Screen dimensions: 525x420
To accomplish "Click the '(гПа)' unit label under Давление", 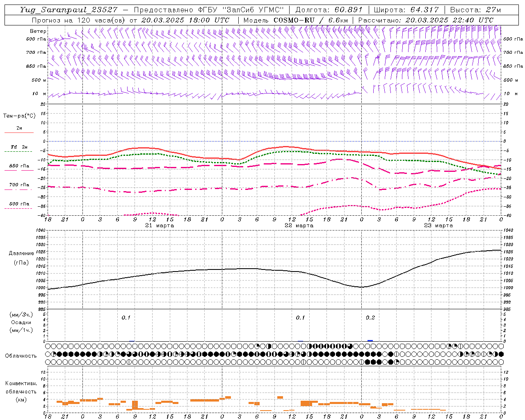I will [21, 262].
